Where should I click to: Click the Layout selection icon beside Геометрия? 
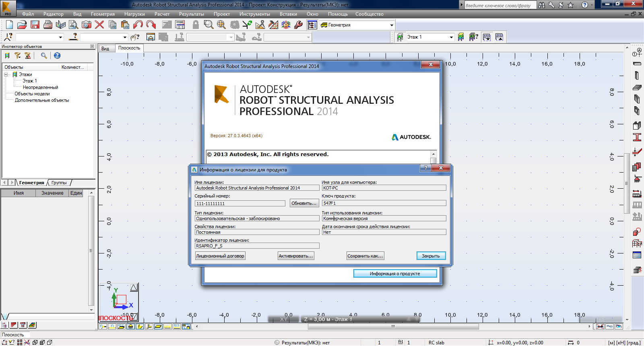tap(312, 25)
